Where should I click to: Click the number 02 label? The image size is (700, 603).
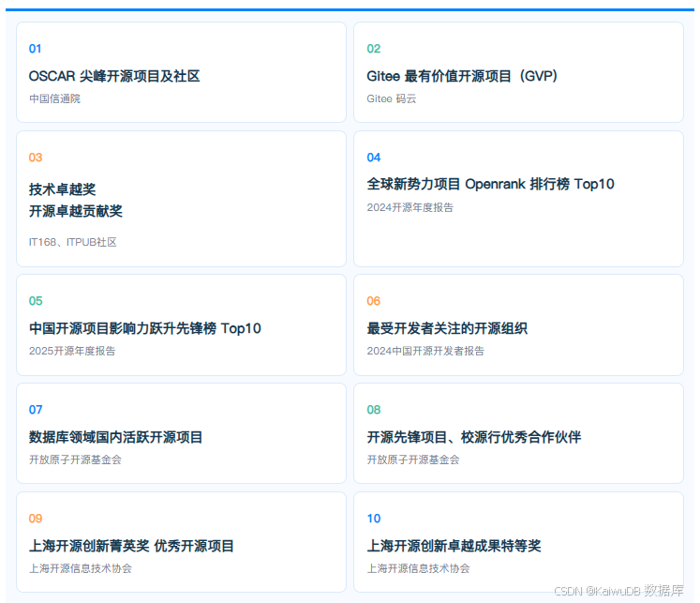[374, 49]
